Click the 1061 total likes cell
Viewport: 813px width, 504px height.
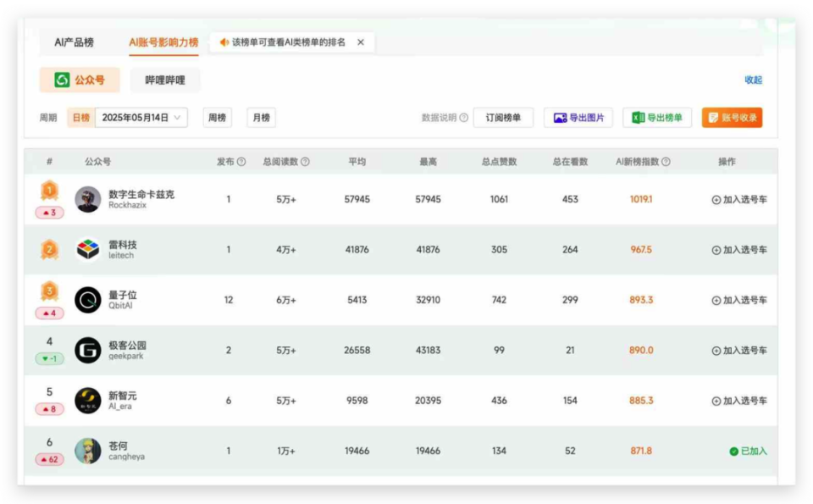[x=499, y=200]
